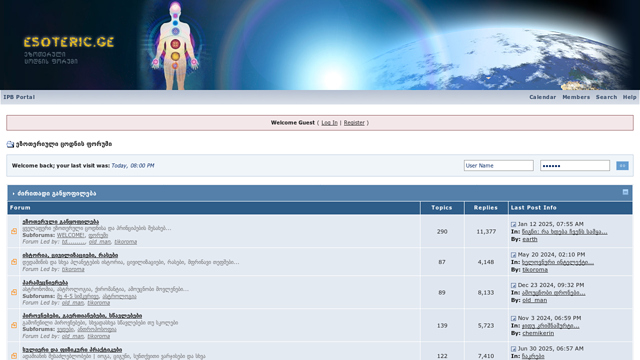Image resolution: width=640 pixels, height=360 pixels.
Task: Submit login with the blue go button
Action: click(622, 165)
